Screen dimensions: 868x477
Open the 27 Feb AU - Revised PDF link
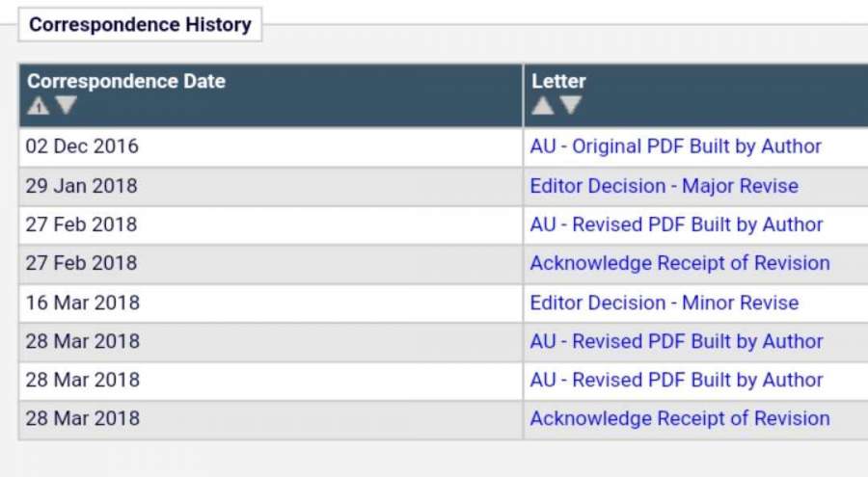click(676, 225)
